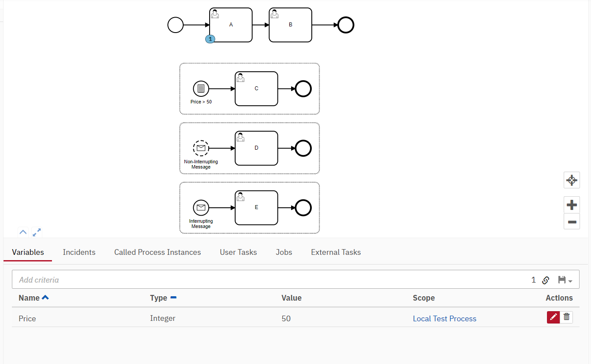Image resolution: width=591 pixels, height=364 pixels.
Task: Open the save options dropdown caret
Action: 570,281
